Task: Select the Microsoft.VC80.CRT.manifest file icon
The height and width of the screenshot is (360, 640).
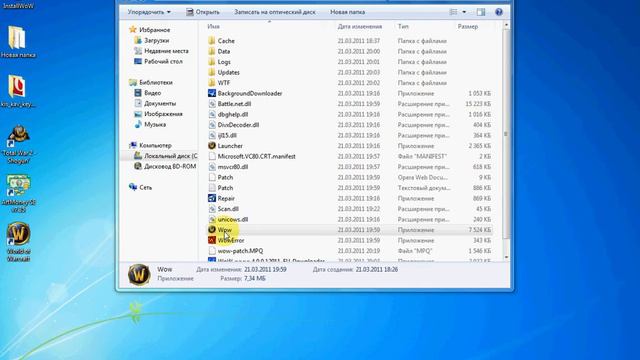Action: click(x=211, y=156)
